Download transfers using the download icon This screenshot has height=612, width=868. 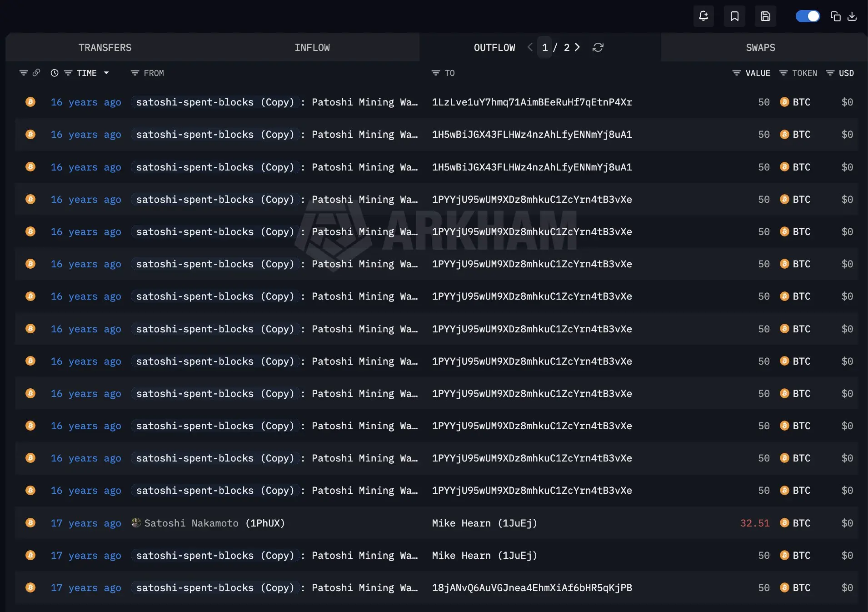852,16
